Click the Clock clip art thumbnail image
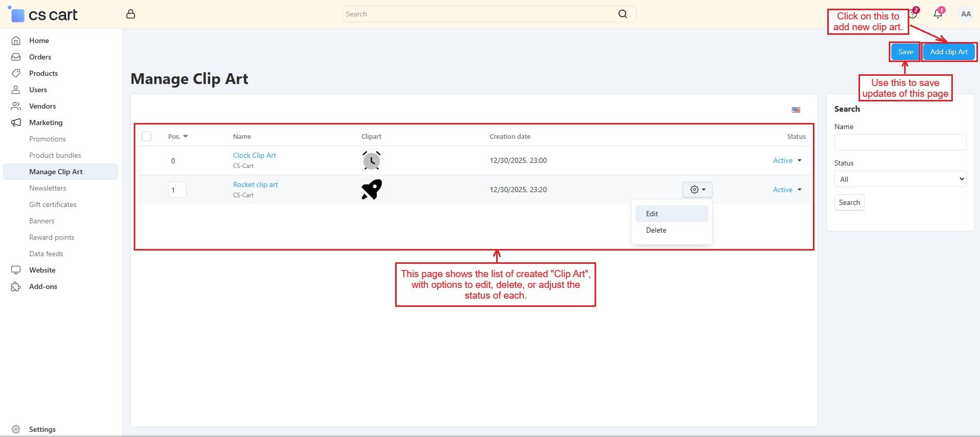 (x=372, y=161)
